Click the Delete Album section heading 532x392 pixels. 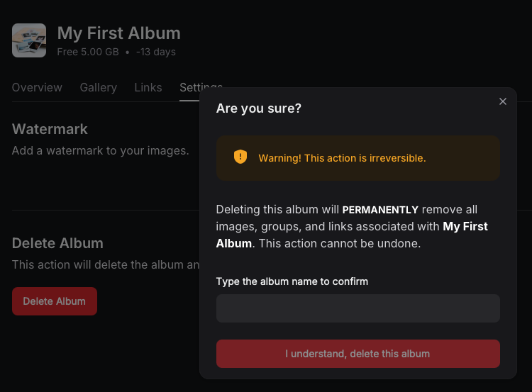[x=57, y=243]
